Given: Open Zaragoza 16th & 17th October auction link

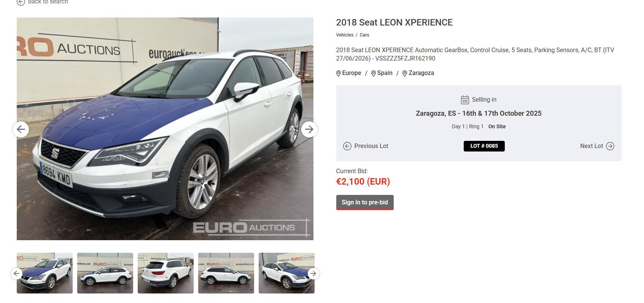Looking at the screenshot, I should tap(479, 113).
